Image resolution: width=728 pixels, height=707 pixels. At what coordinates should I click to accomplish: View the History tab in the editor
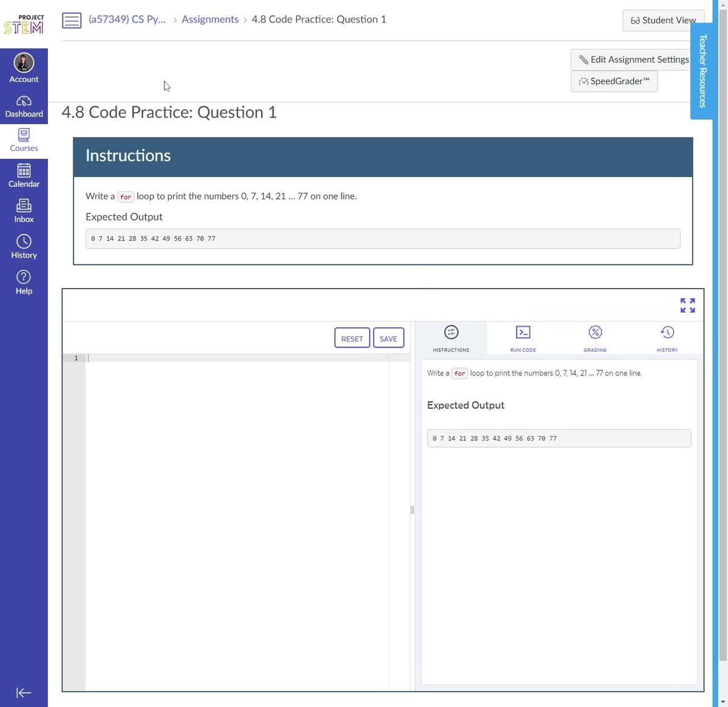[667, 338]
